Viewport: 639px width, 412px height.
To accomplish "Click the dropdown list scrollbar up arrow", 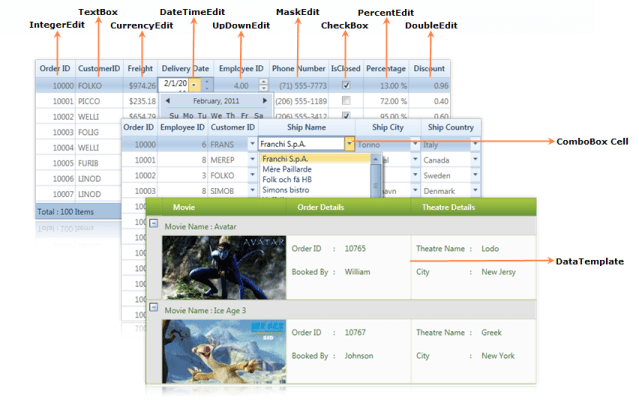I will [376, 158].
